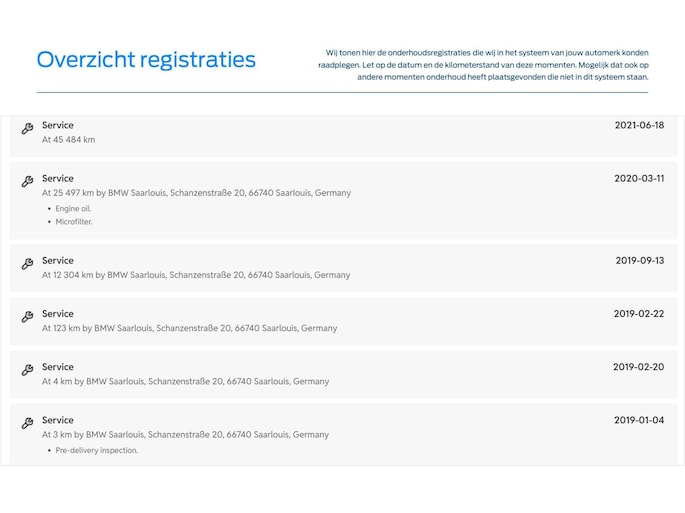
Task: Click the Dutch explanation paragraph at top right
Action: pos(487,64)
